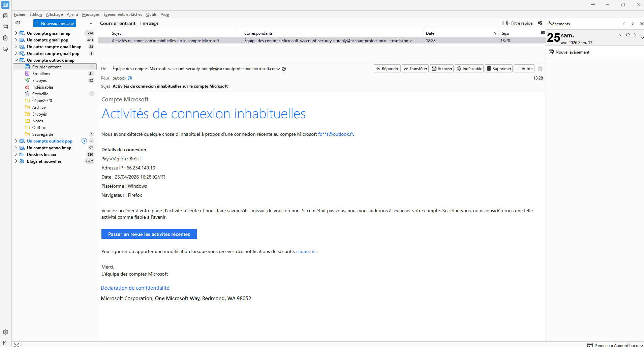Open the Fichier menu

pyautogui.click(x=20, y=14)
